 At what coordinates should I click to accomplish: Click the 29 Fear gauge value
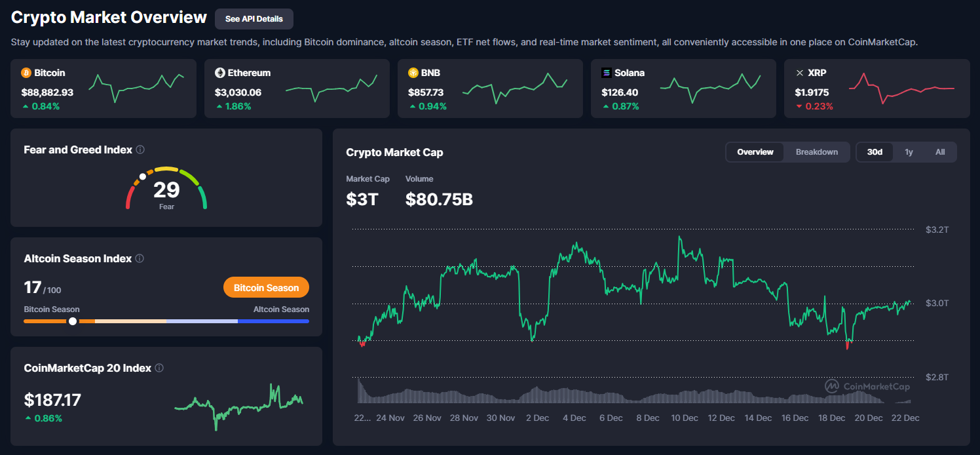(166, 190)
